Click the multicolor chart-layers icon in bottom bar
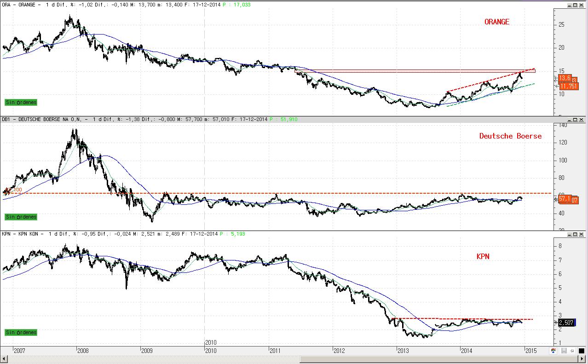The width and height of the screenshot is (588, 364). pyautogui.click(x=554, y=351)
